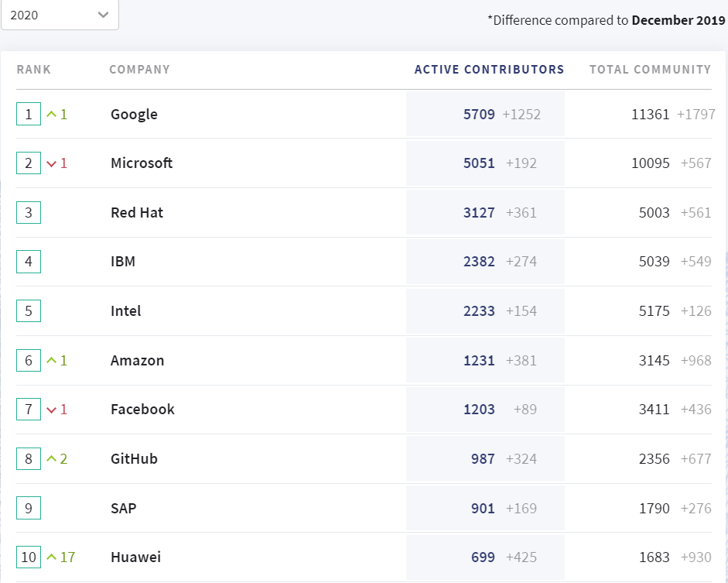Viewport: 728px width, 583px height.
Task: Click Facebook's red down-arrow rank indicator
Action: [x=52, y=410]
